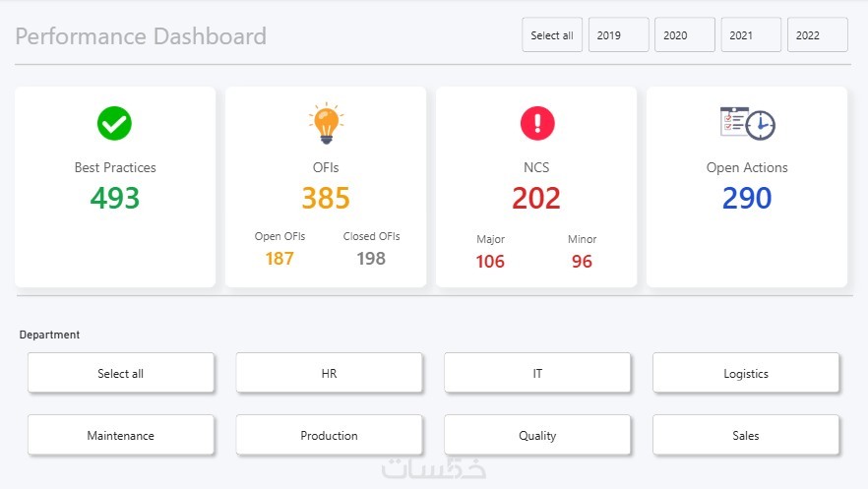Click the Open OFIs value 187
This screenshot has width=868, height=489.
pos(279,259)
